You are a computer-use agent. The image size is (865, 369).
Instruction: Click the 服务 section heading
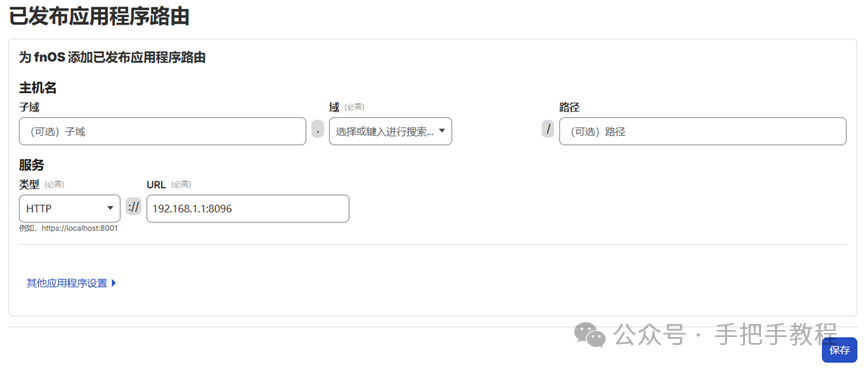pos(31,165)
